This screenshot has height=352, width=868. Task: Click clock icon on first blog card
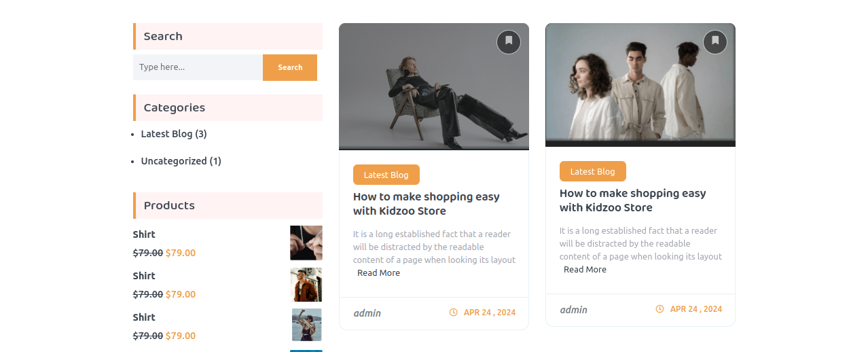click(x=453, y=313)
